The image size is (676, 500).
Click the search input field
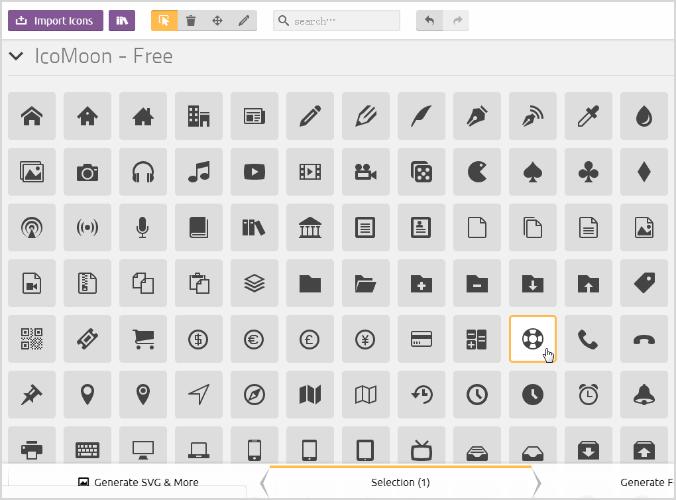[336, 21]
